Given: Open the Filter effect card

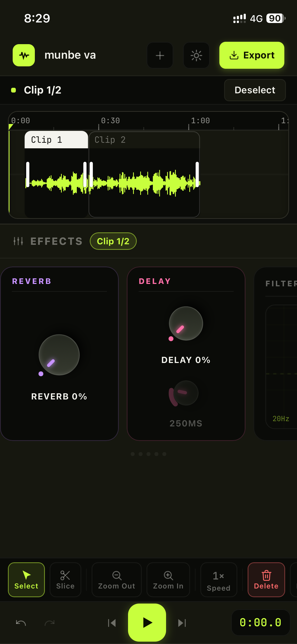Looking at the screenshot, I should pos(276,353).
